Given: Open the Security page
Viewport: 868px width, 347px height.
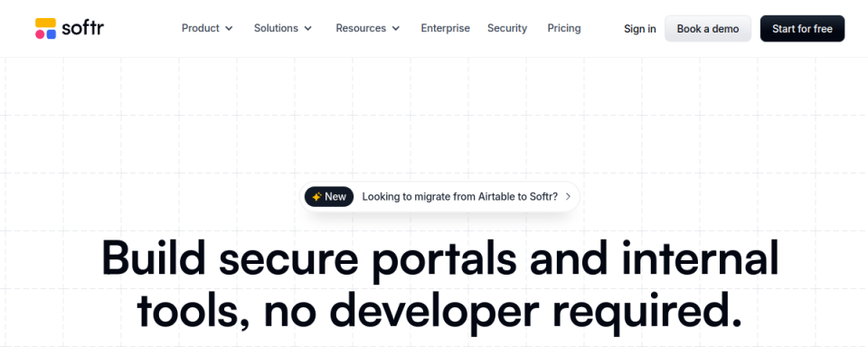Looking at the screenshot, I should pyautogui.click(x=507, y=28).
